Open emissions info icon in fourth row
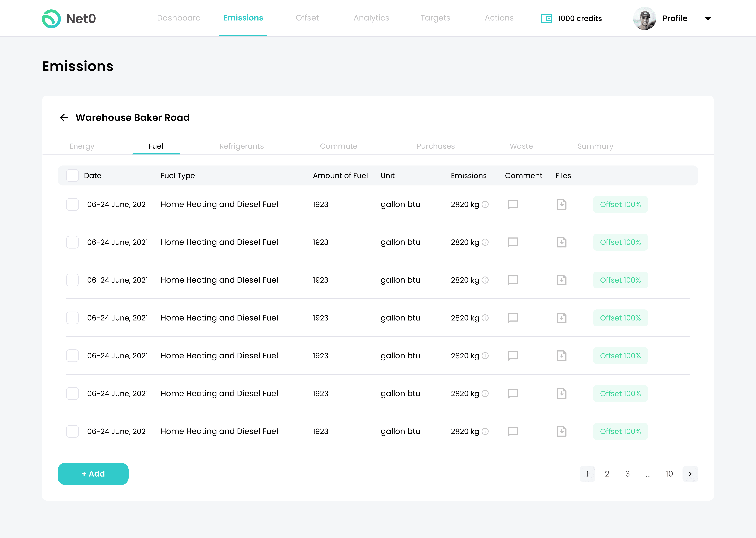Image resolution: width=756 pixels, height=538 pixels. coord(485,318)
